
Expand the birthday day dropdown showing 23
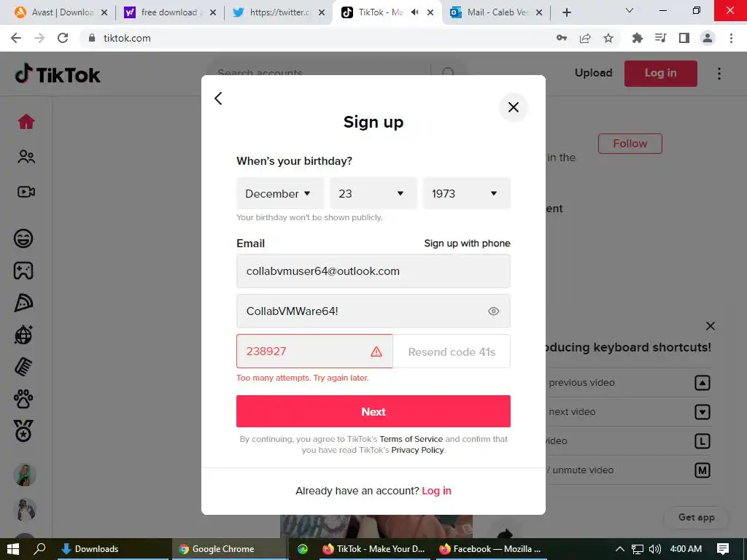[x=373, y=193]
